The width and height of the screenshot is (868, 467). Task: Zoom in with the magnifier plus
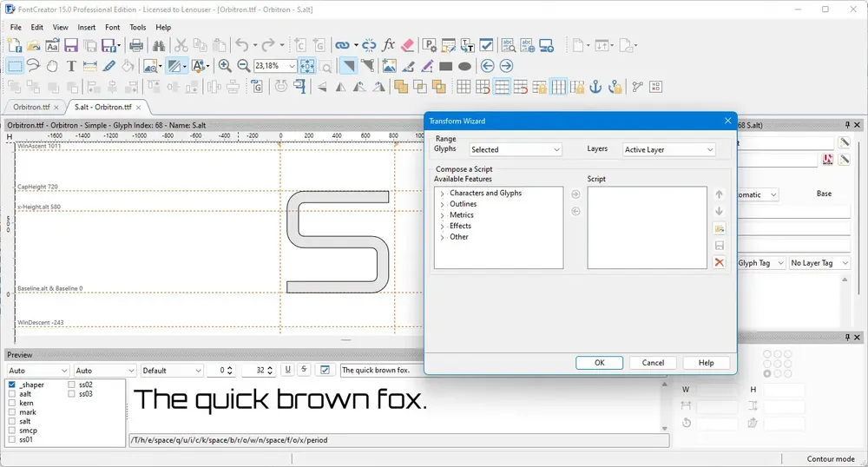click(x=225, y=66)
